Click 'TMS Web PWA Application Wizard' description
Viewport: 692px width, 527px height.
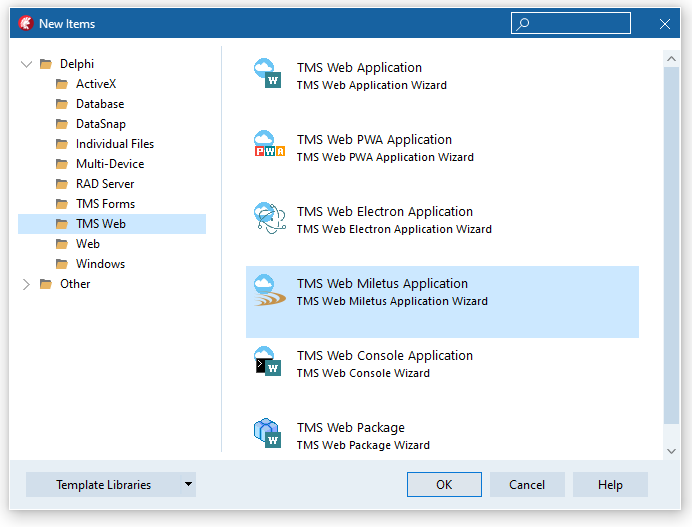(385, 157)
